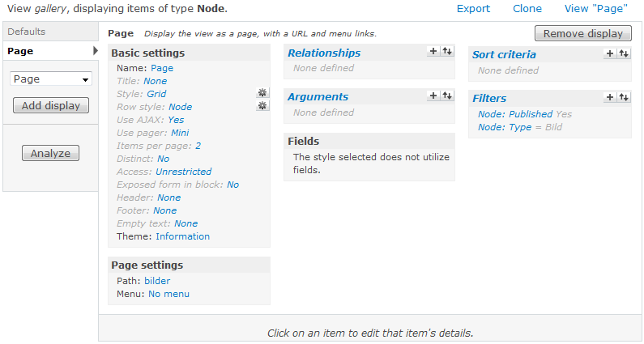Rearrange Arguments using the arrows icon

pos(446,96)
